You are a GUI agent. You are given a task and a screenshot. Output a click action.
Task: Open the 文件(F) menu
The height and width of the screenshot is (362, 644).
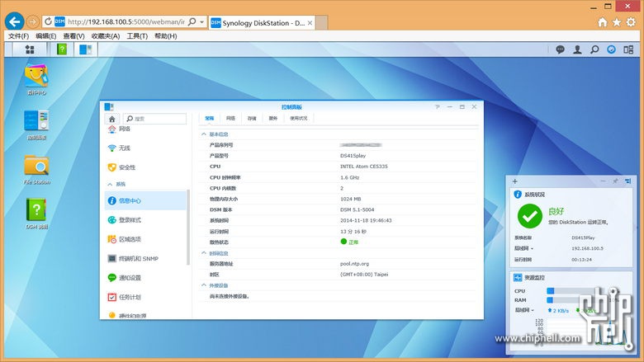click(18, 36)
